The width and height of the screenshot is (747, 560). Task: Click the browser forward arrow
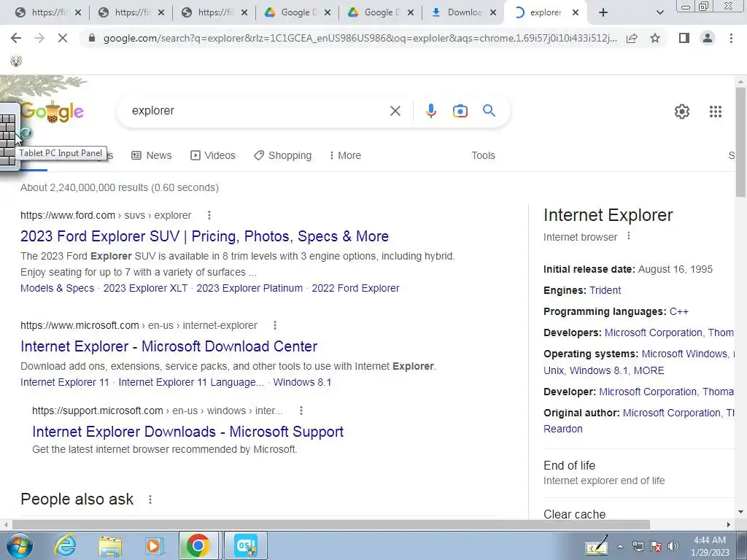[x=39, y=38]
